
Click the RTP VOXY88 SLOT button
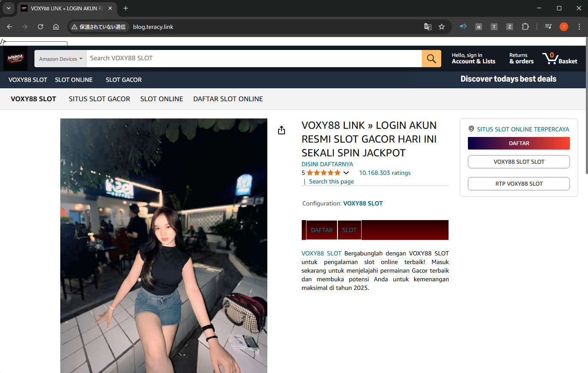[x=519, y=183]
